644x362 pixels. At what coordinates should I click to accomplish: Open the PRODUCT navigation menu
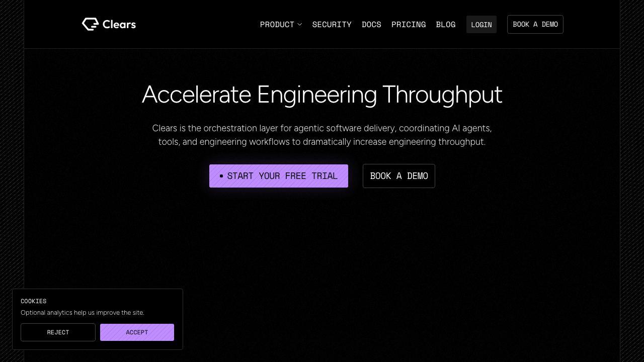(277, 24)
